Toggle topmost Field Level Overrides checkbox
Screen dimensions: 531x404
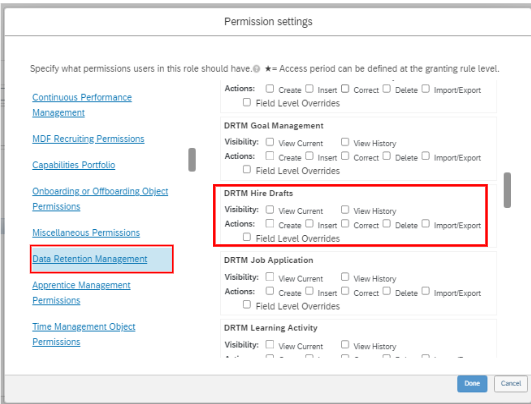tap(247, 102)
